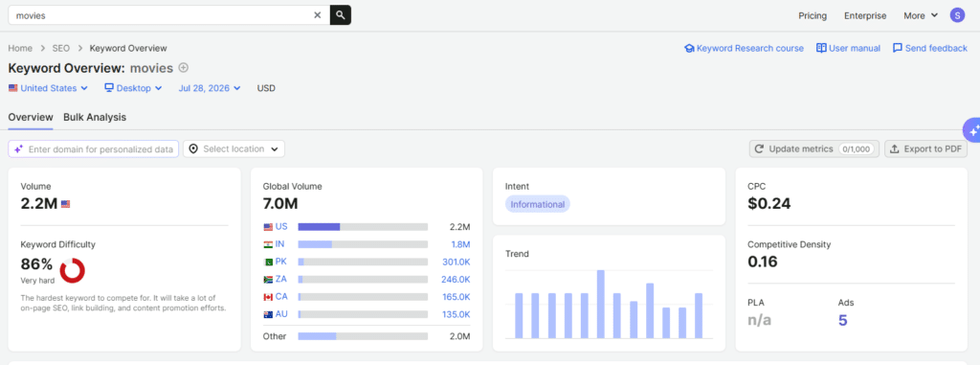This screenshot has height=365, width=980.
Task: Click the PK country link
Action: pyautogui.click(x=281, y=262)
